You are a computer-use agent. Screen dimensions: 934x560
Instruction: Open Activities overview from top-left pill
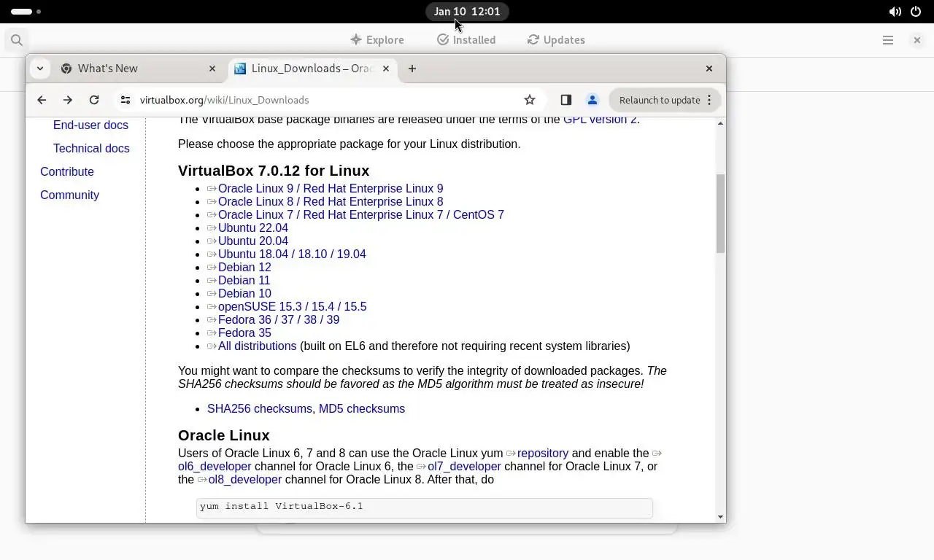tap(26, 12)
